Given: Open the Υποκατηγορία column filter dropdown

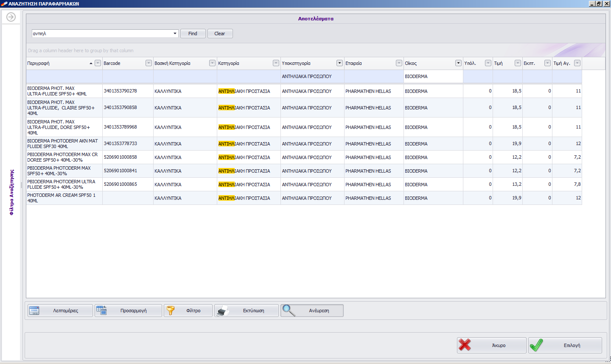Looking at the screenshot, I should tap(339, 63).
